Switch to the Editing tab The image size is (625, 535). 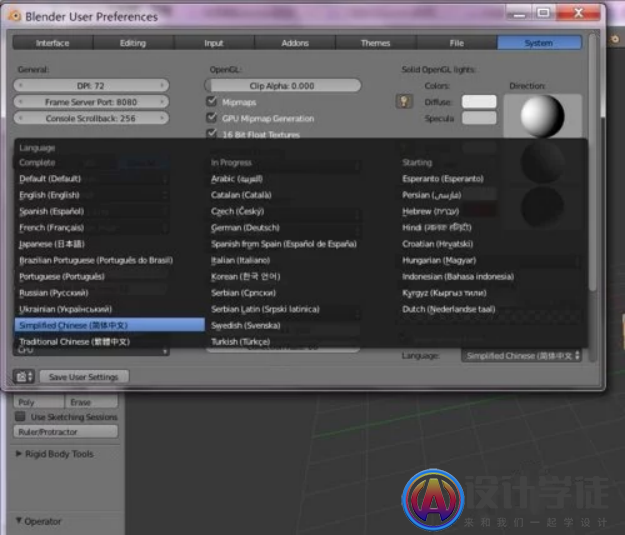[x=133, y=43]
